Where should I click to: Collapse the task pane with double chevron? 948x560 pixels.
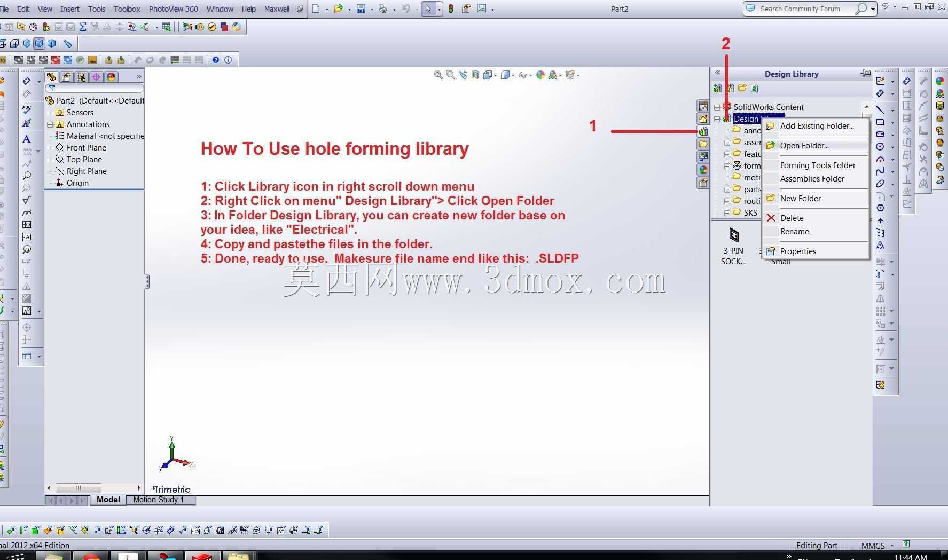(718, 73)
